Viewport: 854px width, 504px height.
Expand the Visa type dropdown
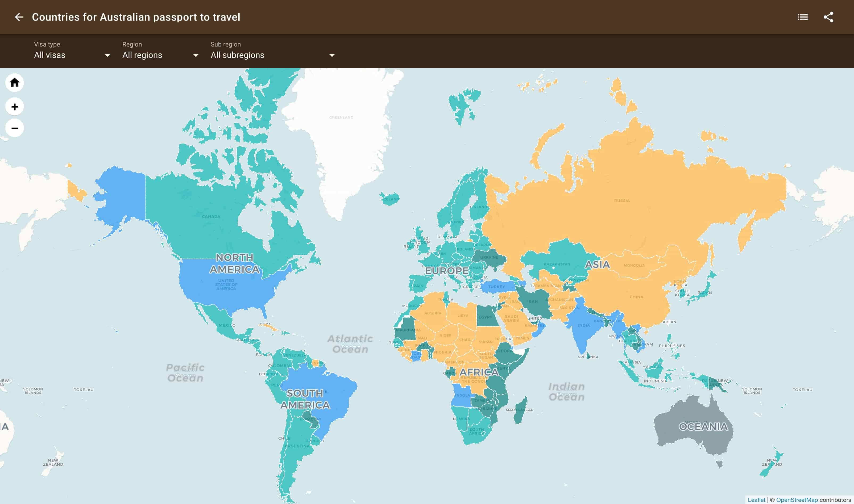[x=72, y=55]
